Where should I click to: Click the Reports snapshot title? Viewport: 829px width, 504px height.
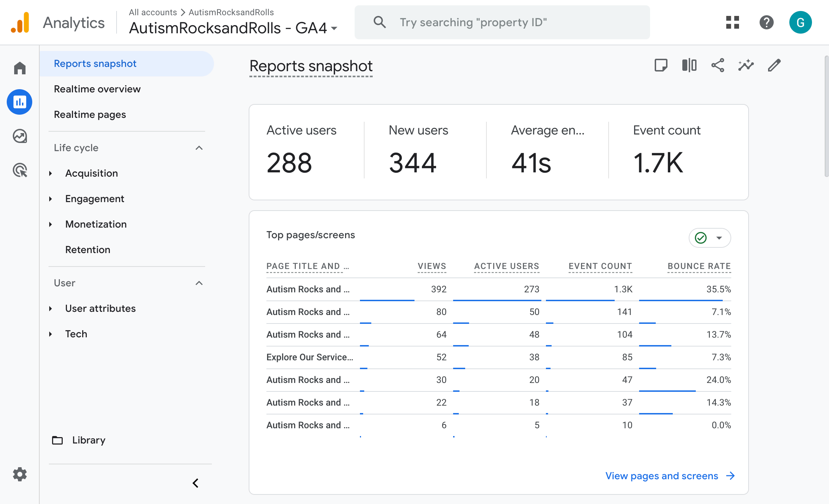311,66
